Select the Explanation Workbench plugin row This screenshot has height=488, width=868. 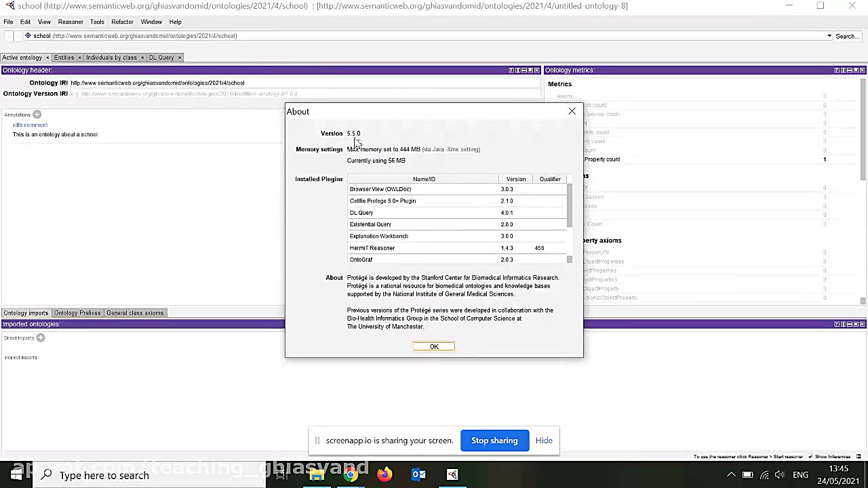pyautogui.click(x=457, y=237)
